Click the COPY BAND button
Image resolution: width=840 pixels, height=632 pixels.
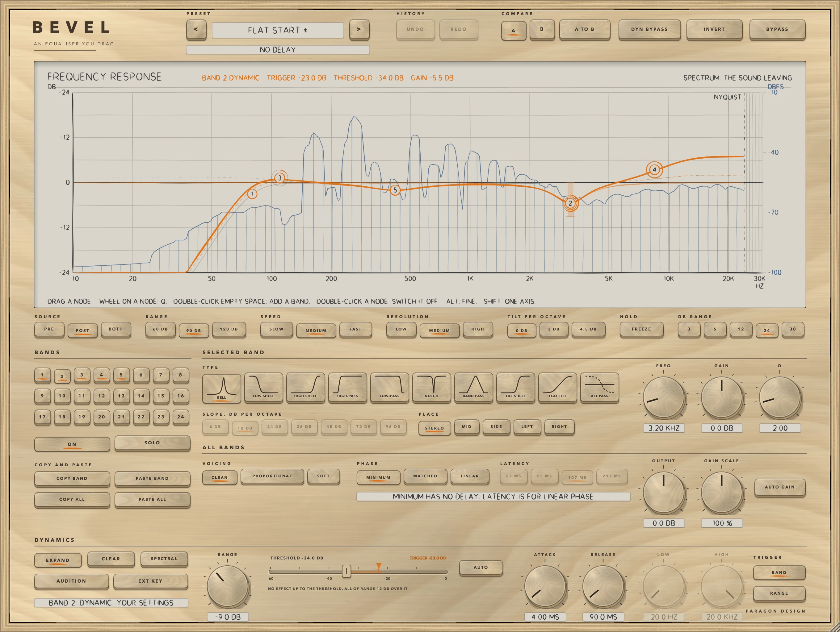coord(72,479)
